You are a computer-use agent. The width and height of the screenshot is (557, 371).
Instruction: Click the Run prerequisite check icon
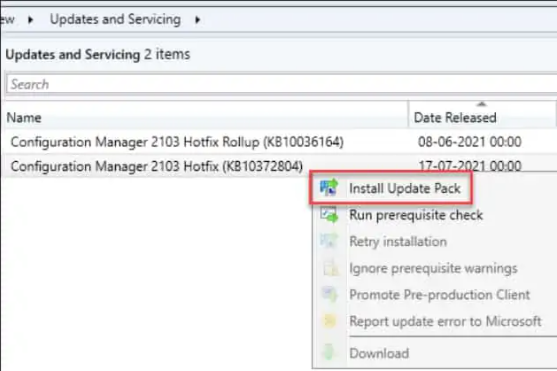[x=329, y=215]
